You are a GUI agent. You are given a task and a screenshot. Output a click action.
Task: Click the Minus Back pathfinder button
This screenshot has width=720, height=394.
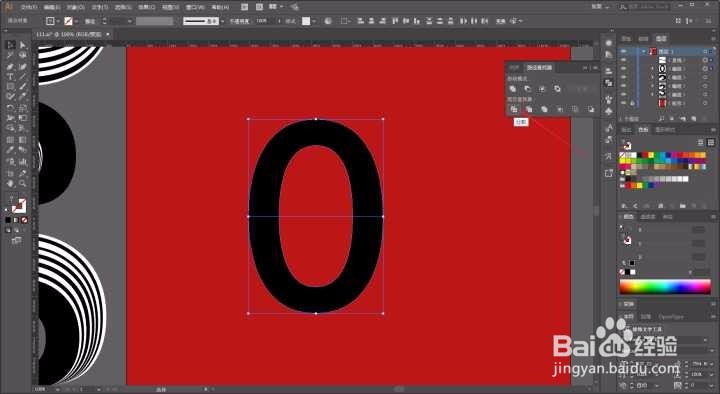591,109
